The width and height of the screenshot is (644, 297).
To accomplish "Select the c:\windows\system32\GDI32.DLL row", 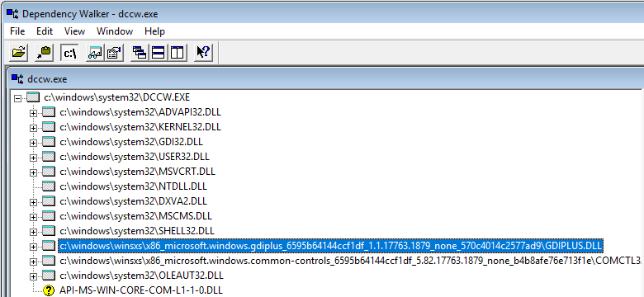I will (x=131, y=142).
